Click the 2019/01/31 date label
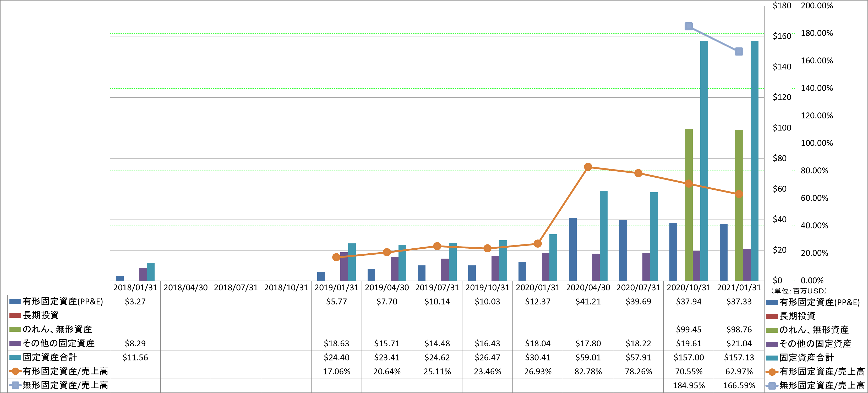868x393 pixels. pyautogui.click(x=336, y=287)
